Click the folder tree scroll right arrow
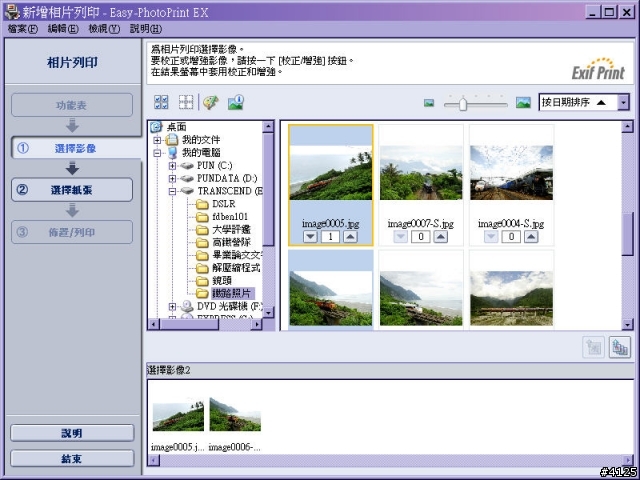Viewport: 640px width, 480px height. pyautogui.click(x=256, y=324)
